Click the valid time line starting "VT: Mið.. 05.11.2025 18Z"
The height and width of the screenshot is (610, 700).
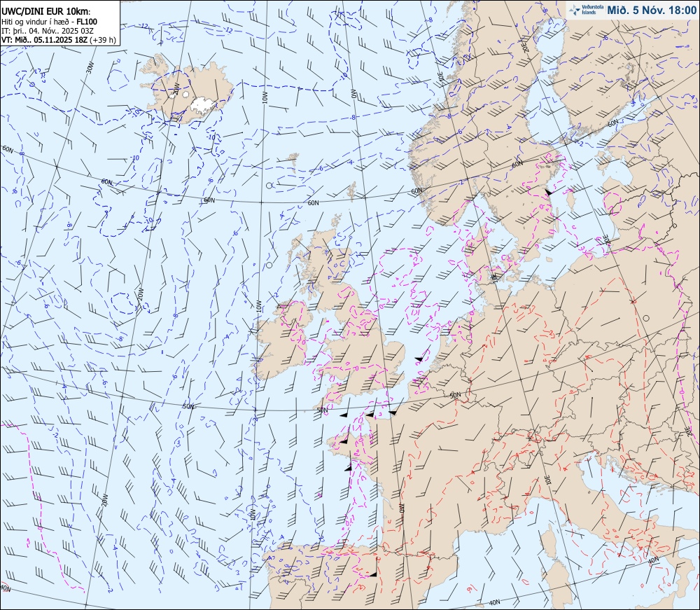point(59,40)
